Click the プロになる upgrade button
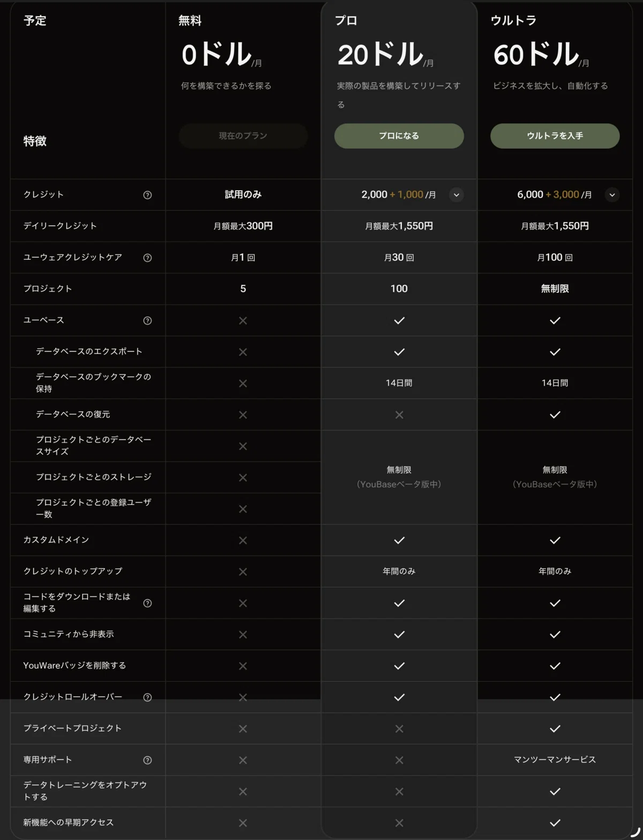Viewport: 643px width, 840px height. tap(399, 136)
